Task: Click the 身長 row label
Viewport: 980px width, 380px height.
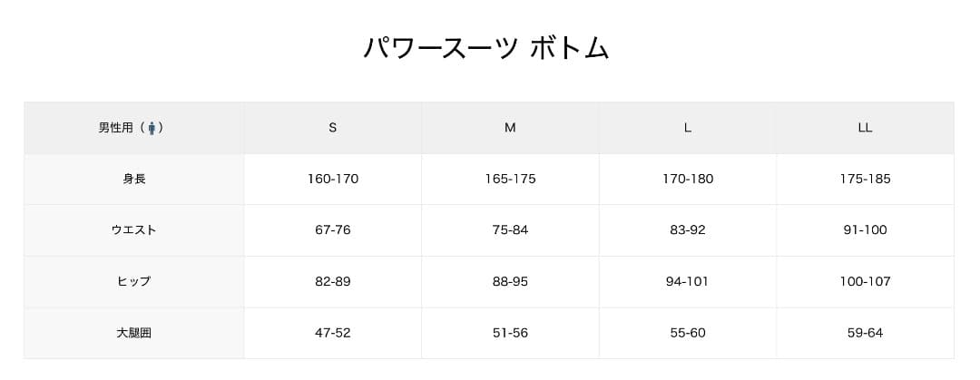Action: click(x=133, y=179)
